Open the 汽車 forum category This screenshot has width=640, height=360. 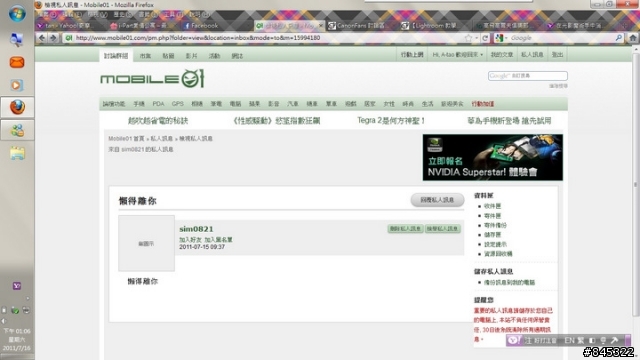click(x=293, y=104)
